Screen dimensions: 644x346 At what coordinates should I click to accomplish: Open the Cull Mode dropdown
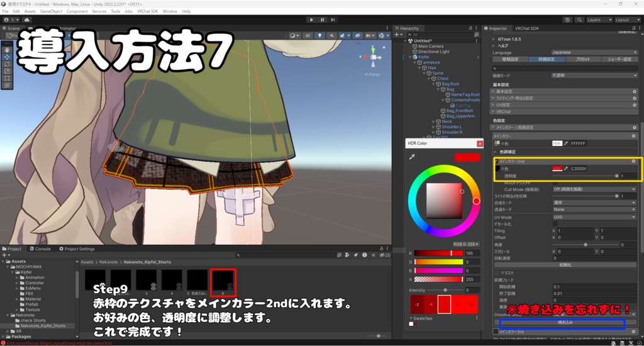click(x=594, y=189)
